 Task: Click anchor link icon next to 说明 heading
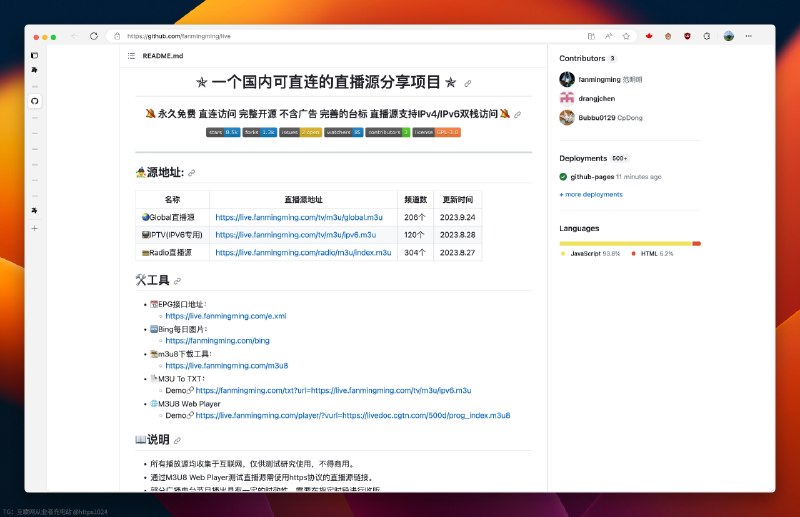pos(177,440)
